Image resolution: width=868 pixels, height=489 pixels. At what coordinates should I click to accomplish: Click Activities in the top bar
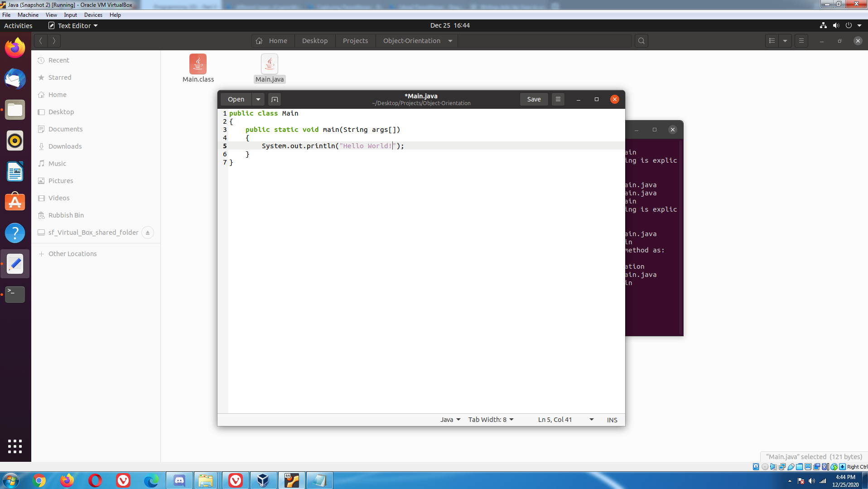point(18,26)
